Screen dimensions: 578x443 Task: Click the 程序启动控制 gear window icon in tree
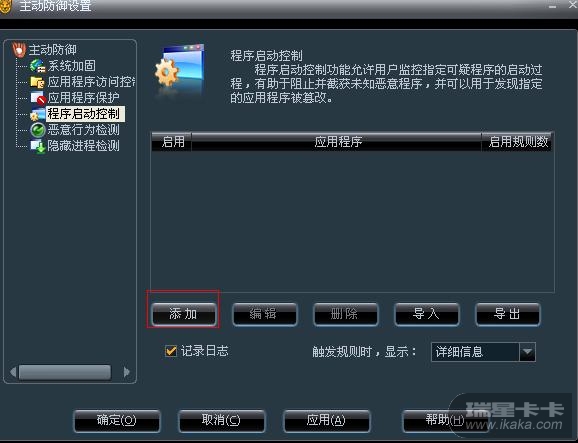point(37,114)
